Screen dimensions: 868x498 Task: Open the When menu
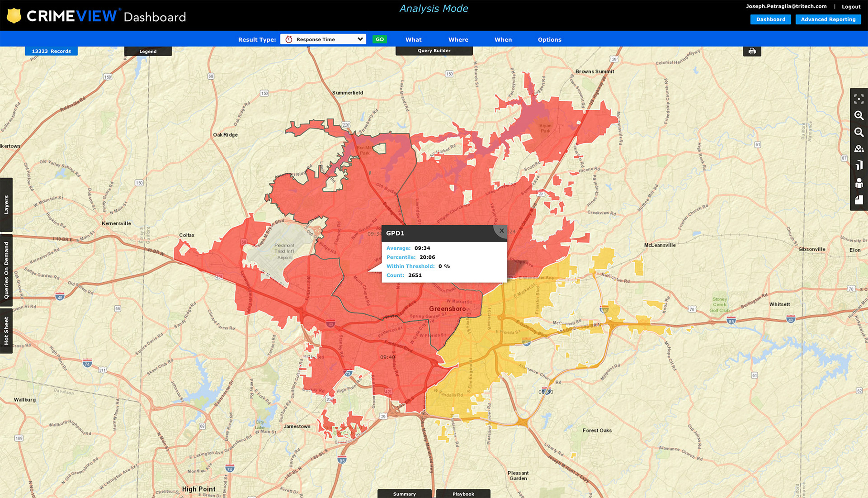(x=503, y=40)
